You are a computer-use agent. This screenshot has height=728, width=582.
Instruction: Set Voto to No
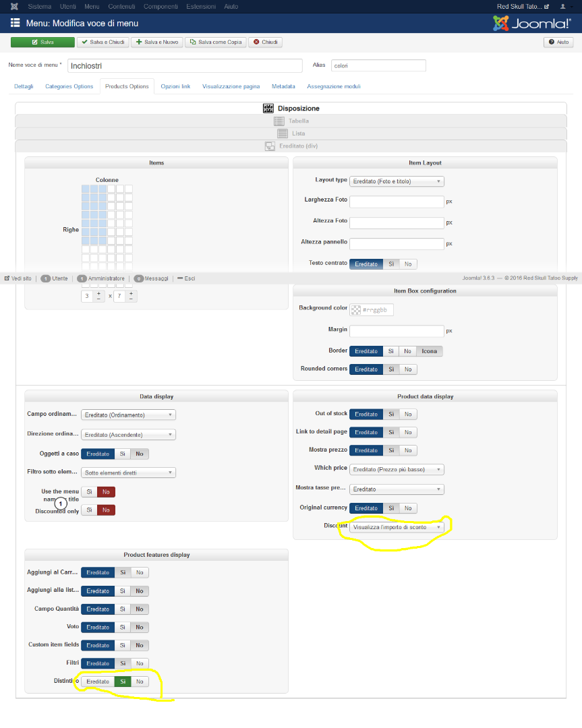click(140, 628)
